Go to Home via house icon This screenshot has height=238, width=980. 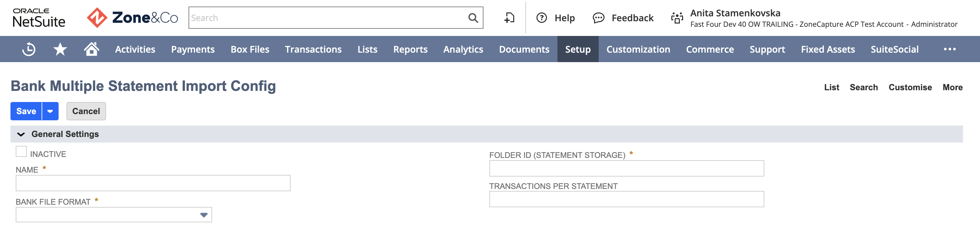coord(91,49)
